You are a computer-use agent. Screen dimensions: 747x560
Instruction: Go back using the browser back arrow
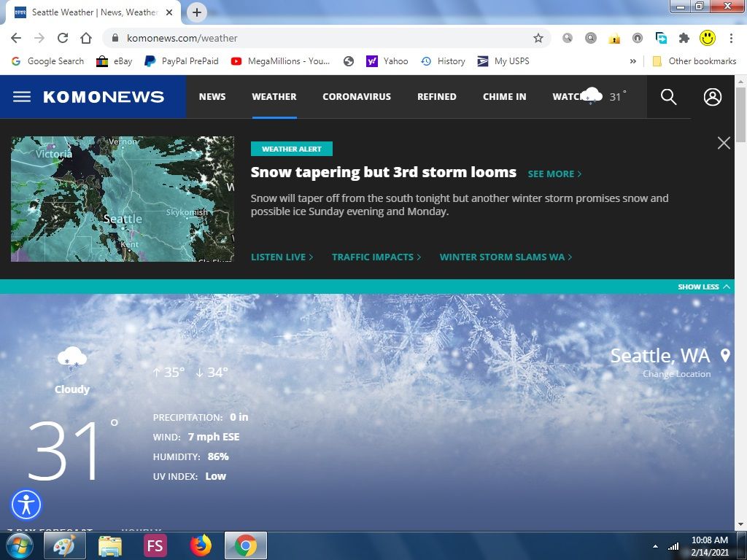(16, 38)
